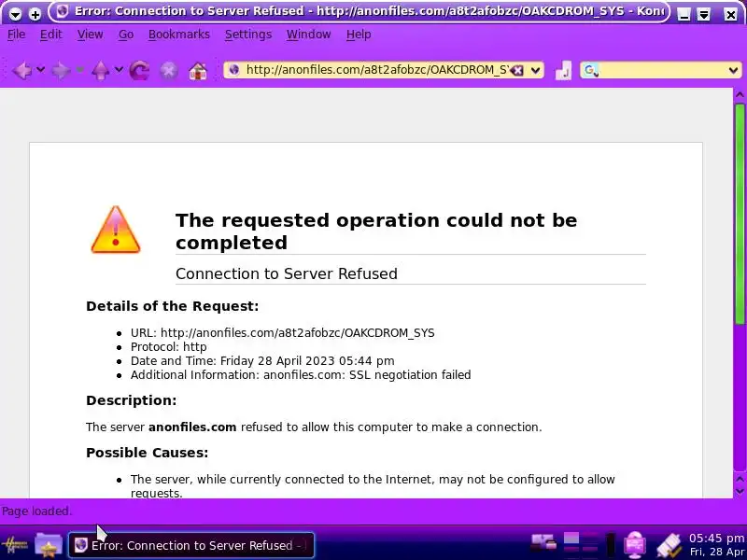Open the Bookmarks menu
The image size is (747, 560).
coord(179,35)
